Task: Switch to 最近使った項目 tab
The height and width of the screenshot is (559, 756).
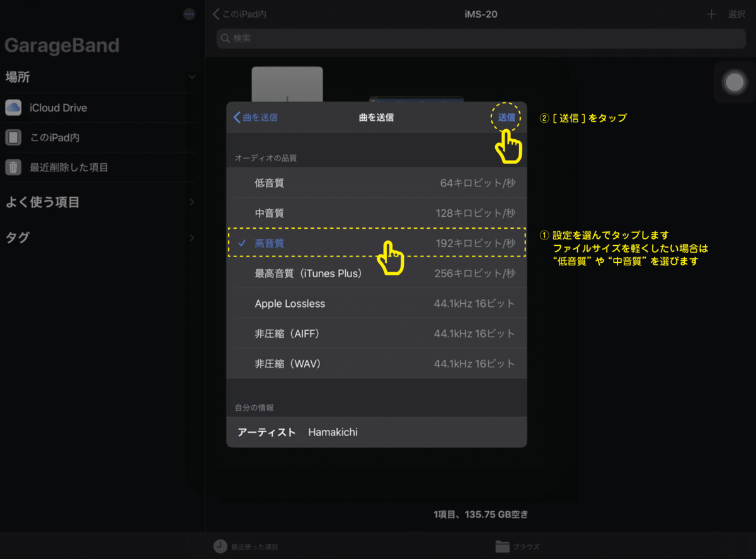Action: 245,546
